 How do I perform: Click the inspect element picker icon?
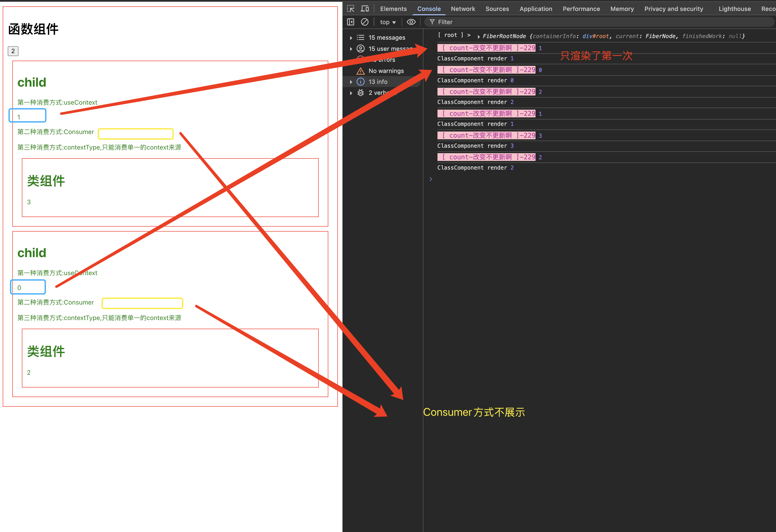coord(350,9)
